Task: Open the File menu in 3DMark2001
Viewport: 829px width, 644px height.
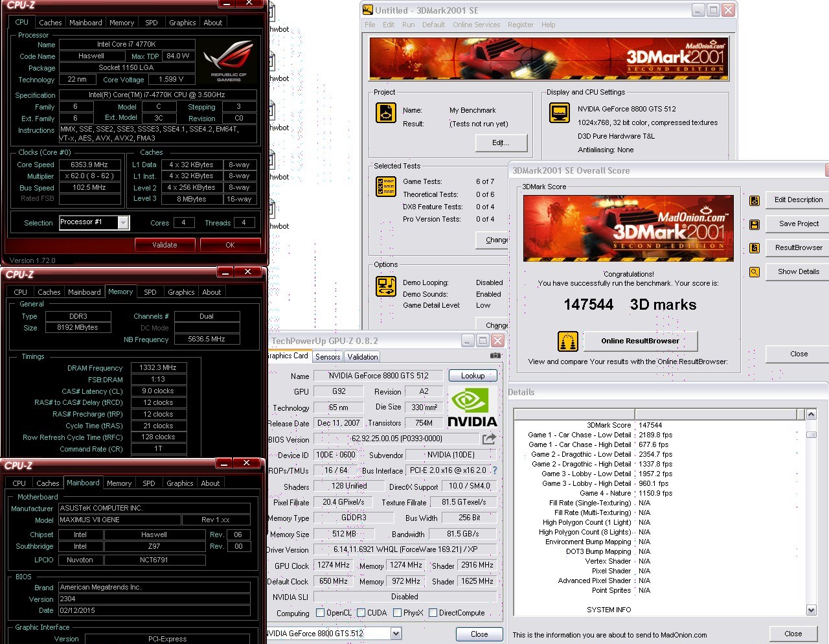Action: tap(370, 25)
